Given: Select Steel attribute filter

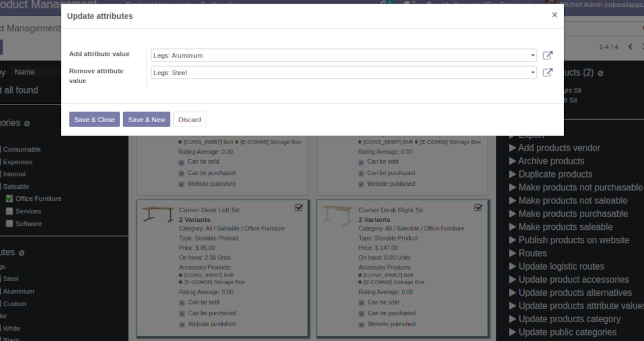Looking at the screenshot, I should tap(11, 278).
